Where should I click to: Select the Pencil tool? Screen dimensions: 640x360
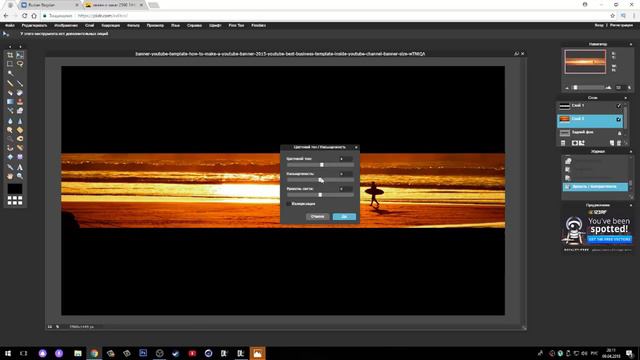click(10, 83)
